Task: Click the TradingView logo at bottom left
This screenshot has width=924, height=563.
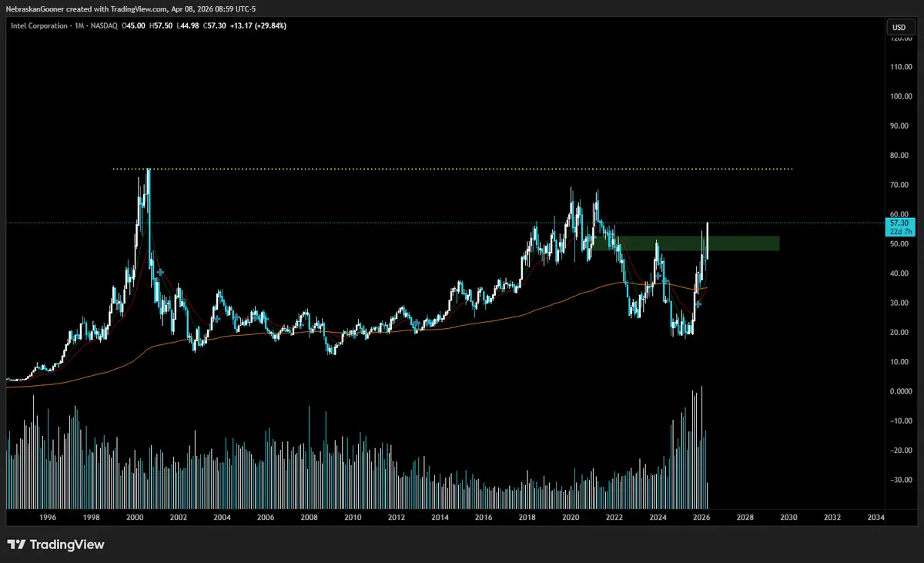Action: 55,545
